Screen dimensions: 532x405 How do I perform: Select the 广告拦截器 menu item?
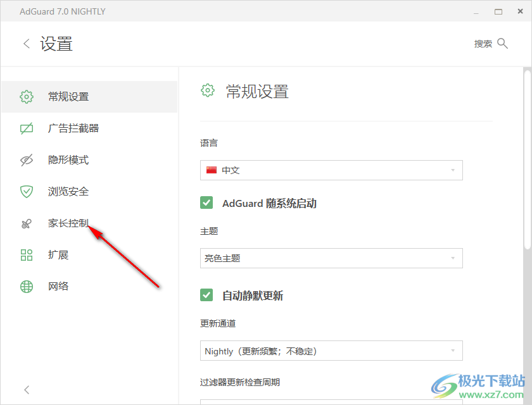(x=73, y=128)
